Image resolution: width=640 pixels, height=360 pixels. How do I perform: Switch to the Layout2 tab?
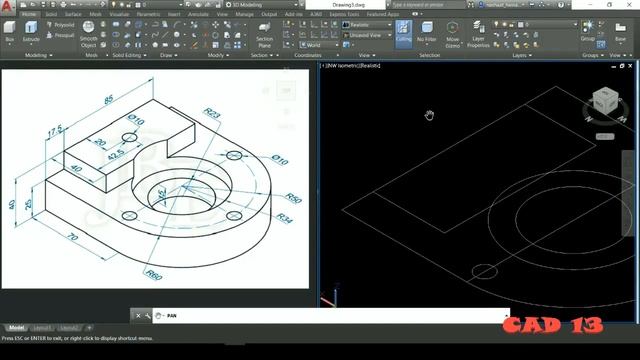click(69, 328)
